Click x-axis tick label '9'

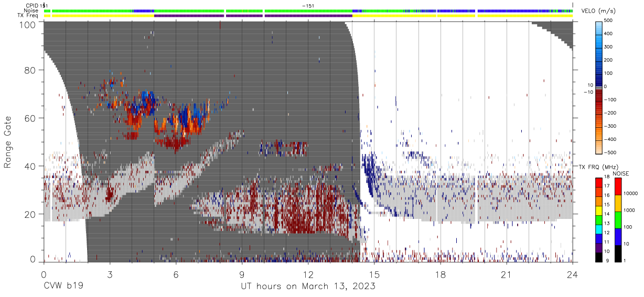tap(242, 274)
